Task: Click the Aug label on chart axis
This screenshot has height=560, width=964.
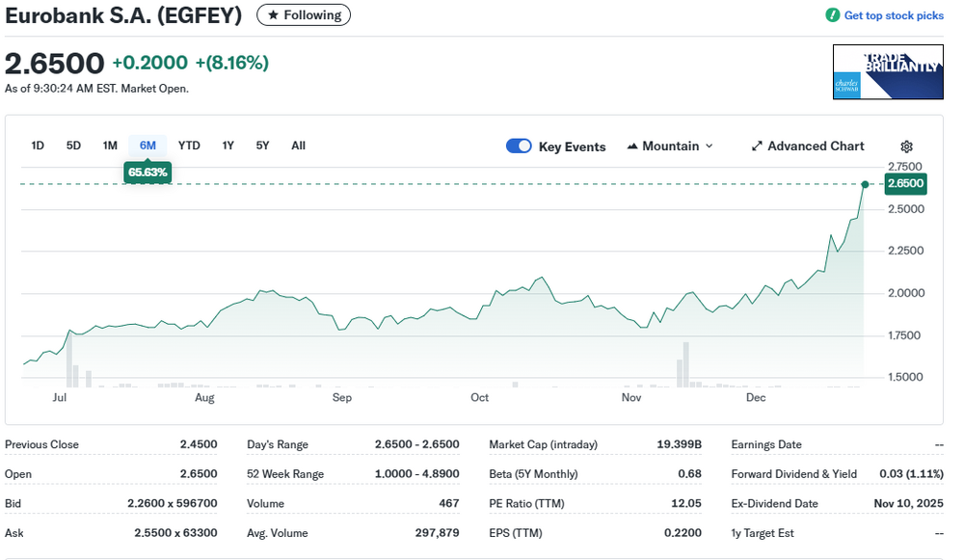Action: point(204,398)
